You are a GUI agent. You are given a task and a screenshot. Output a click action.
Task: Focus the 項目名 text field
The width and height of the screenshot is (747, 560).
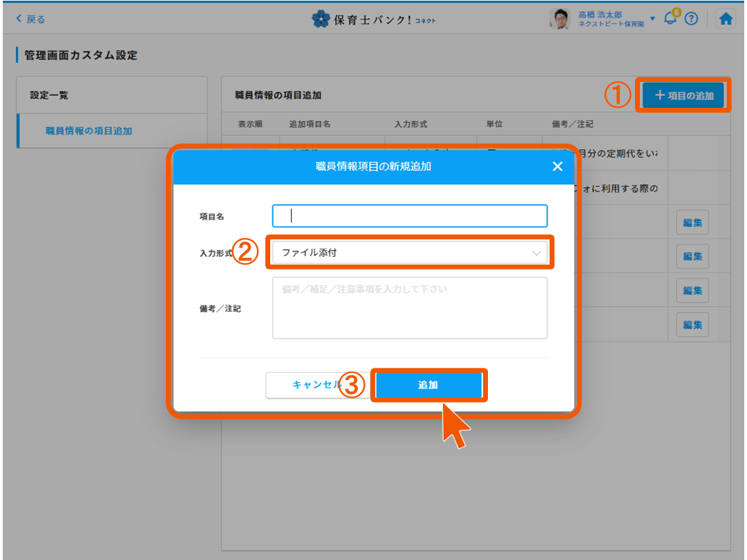(410, 216)
